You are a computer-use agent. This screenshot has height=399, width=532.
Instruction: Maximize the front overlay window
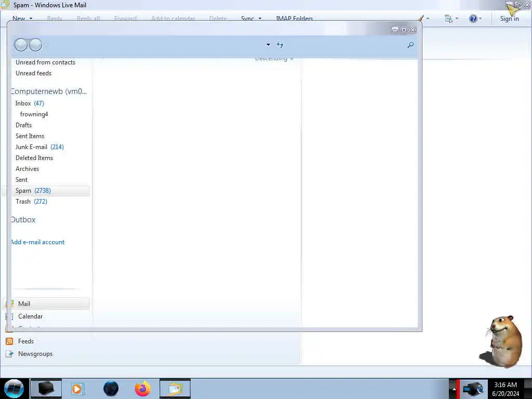pos(404,30)
